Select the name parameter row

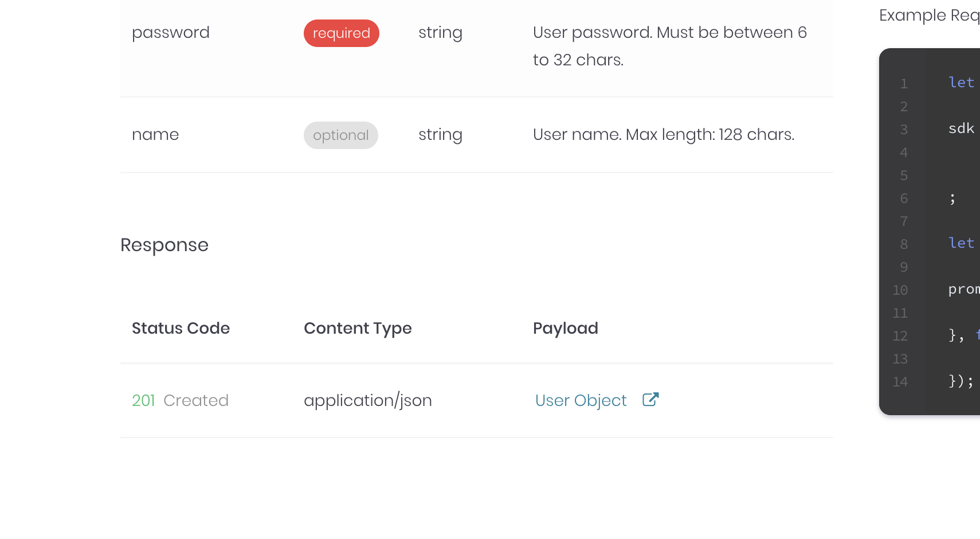point(155,134)
